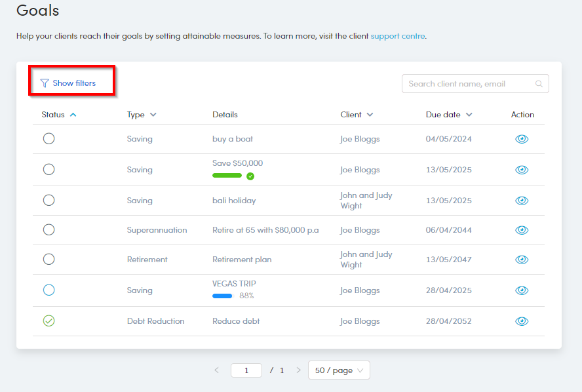
Task: Sort by Type column header
Action: point(142,115)
